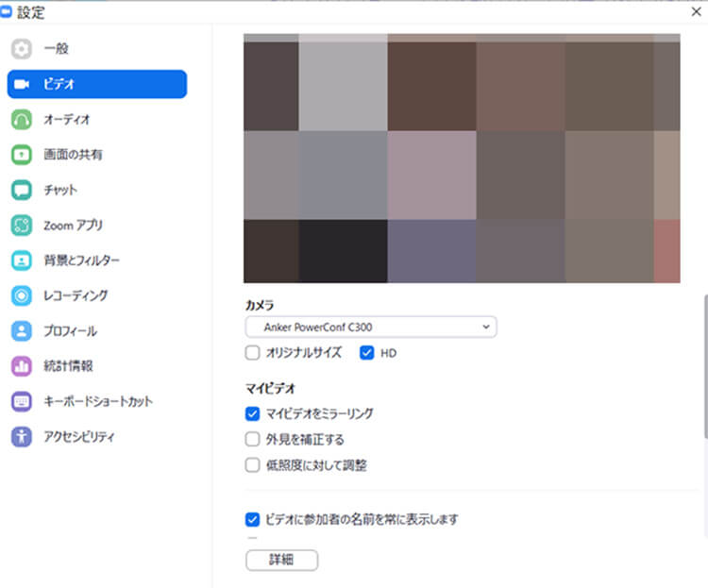
Task: Select 統計情報 in the sidebar
Action: (68, 366)
